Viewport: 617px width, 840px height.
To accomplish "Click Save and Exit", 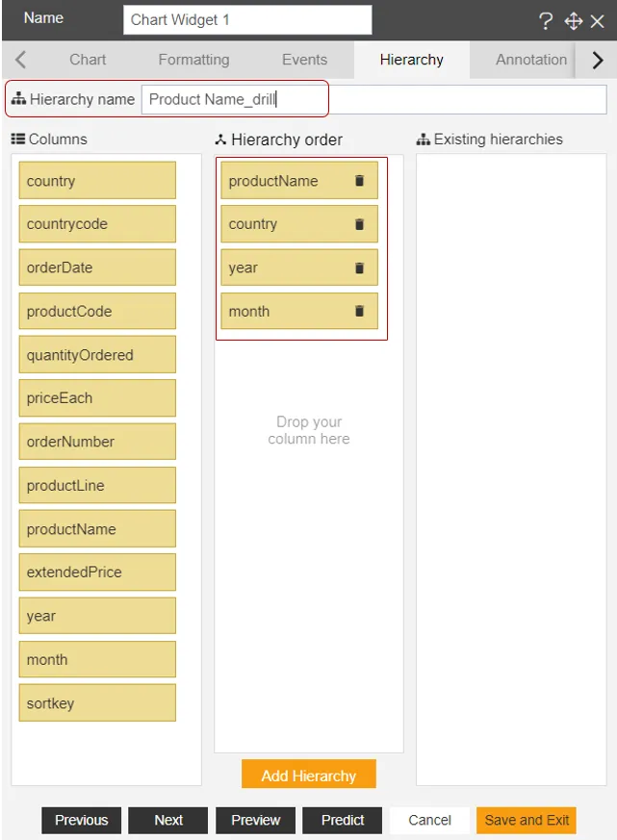I will [x=526, y=820].
